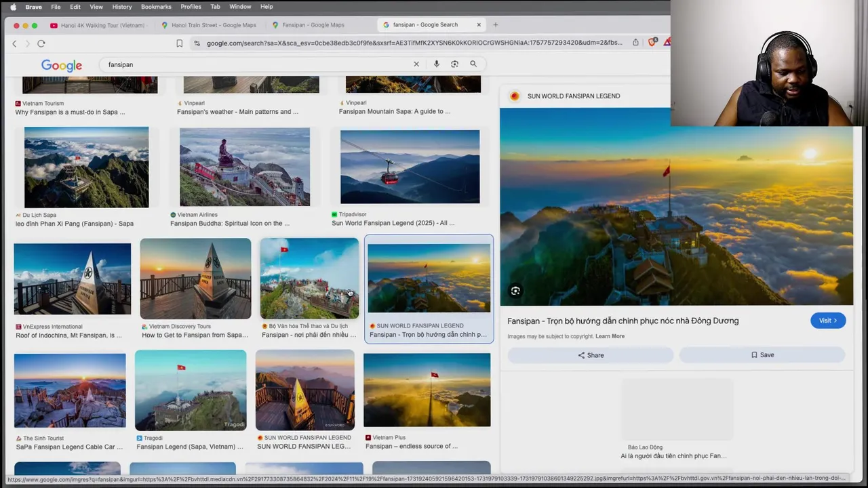Viewport: 868px width, 488px height.
Task: Click the Brave Shields lion icon
Action: (652, 43)
